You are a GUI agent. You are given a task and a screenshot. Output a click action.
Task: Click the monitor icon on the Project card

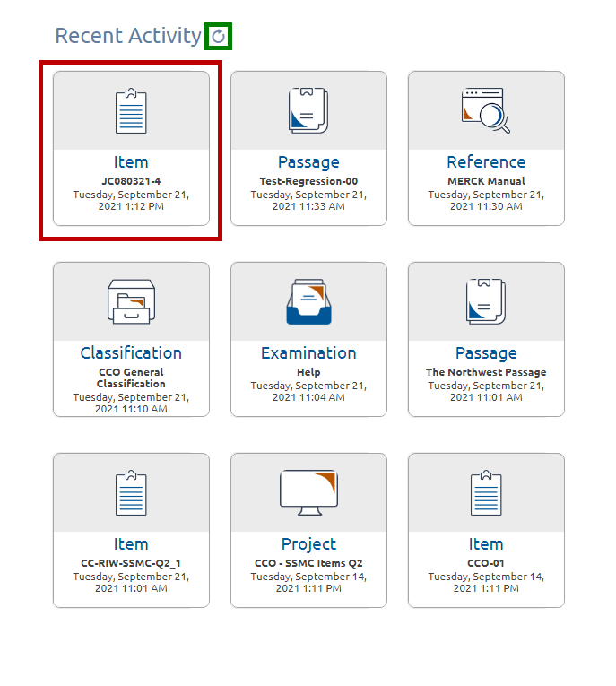point(308,492)
